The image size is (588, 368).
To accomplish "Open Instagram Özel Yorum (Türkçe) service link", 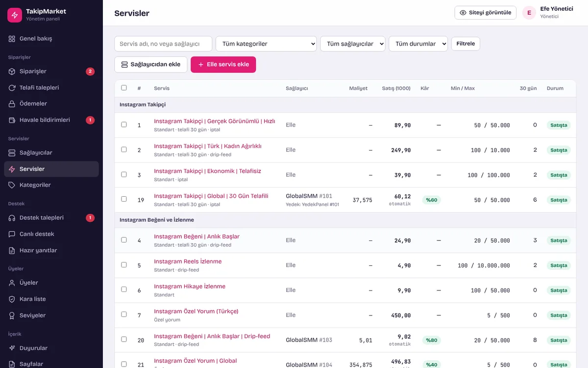I will (x=196, y=312).
